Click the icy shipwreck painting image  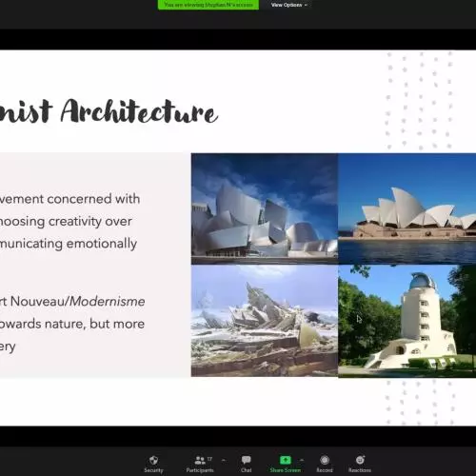coord(265,321)
